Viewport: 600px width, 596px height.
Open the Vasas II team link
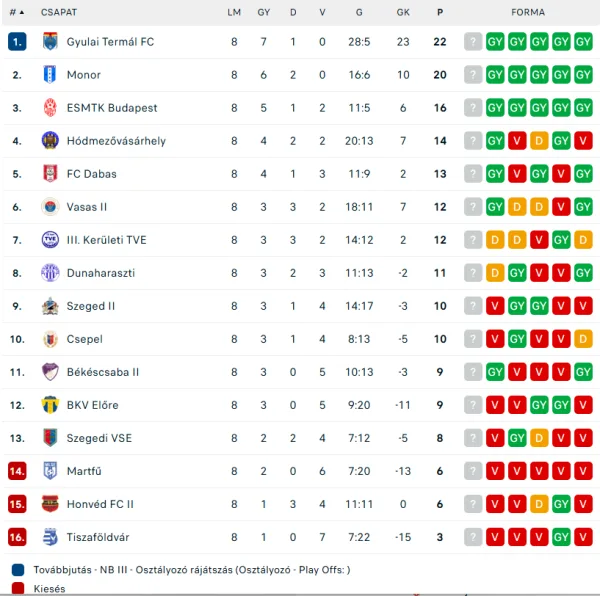pos(87,207)
